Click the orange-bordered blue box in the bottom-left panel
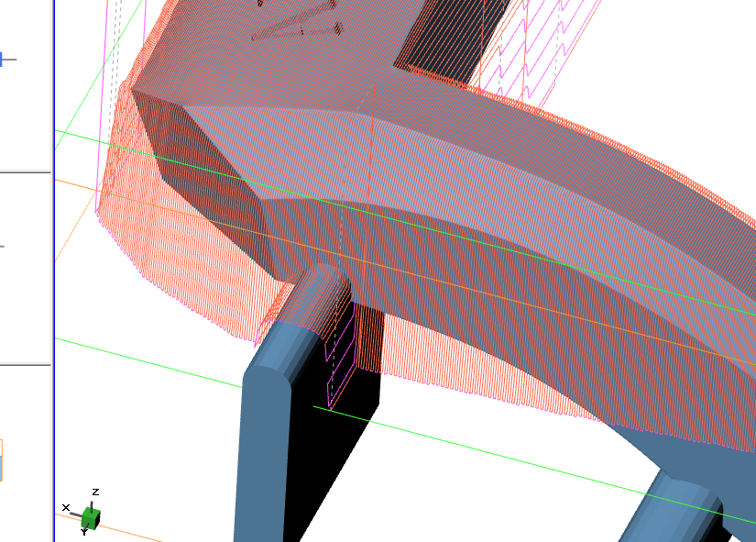 point(1,460)
